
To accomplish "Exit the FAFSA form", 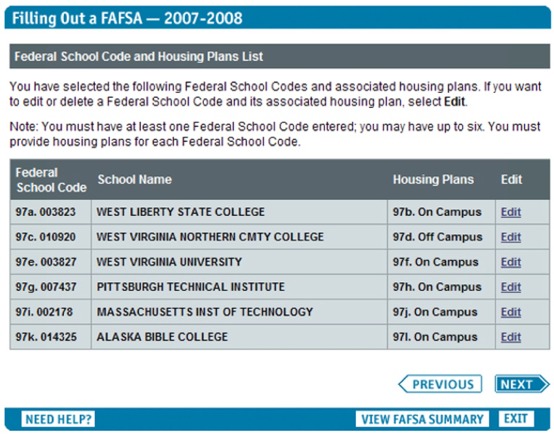I will tap(516, 419).
